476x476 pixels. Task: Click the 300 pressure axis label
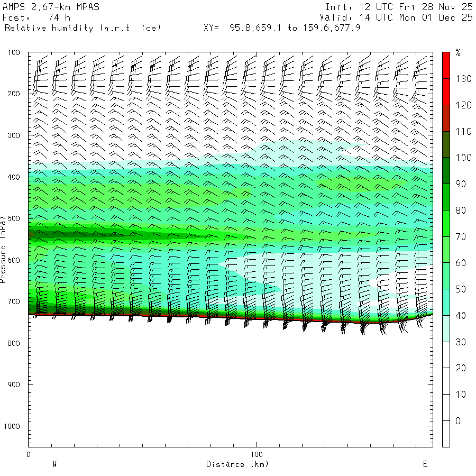click(14, 135)
